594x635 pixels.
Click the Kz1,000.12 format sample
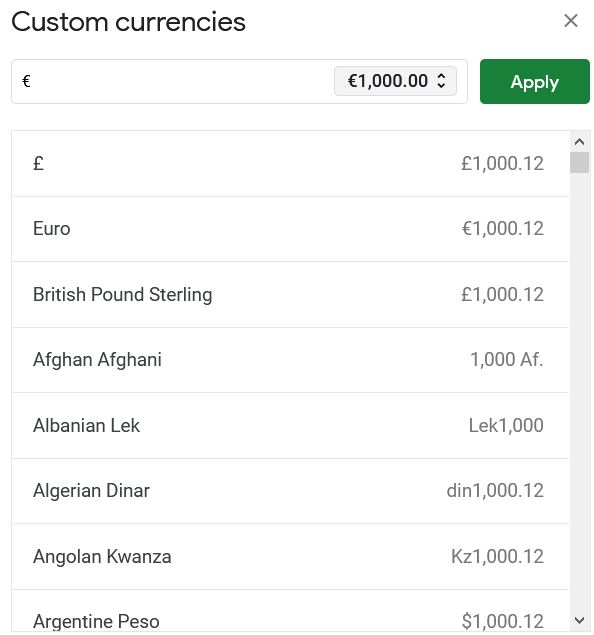click(497, 556)
